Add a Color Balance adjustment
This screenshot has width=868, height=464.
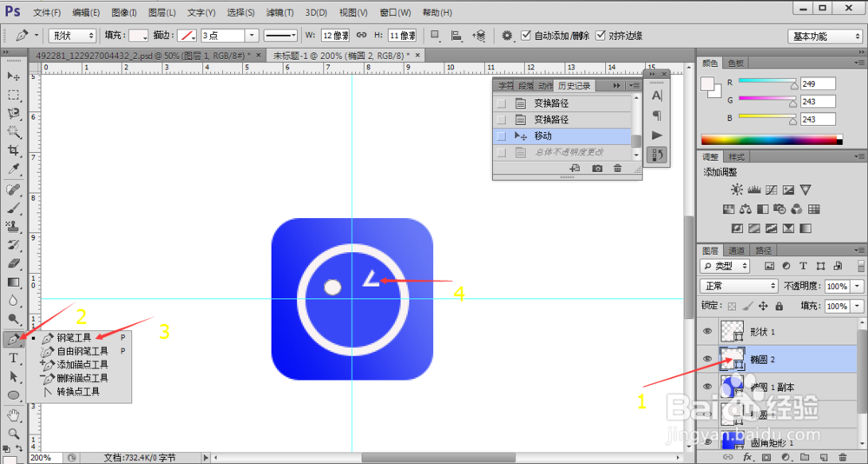(745, 209)
